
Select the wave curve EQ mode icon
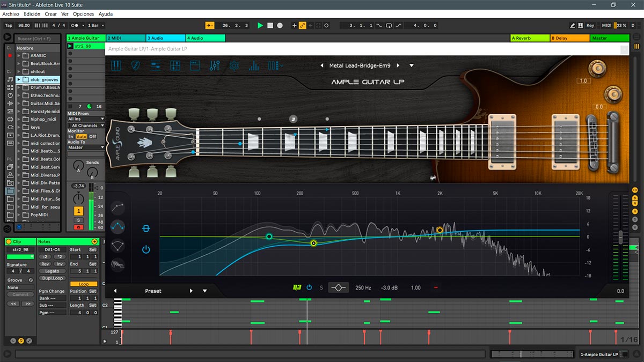[x=117, y=227]
